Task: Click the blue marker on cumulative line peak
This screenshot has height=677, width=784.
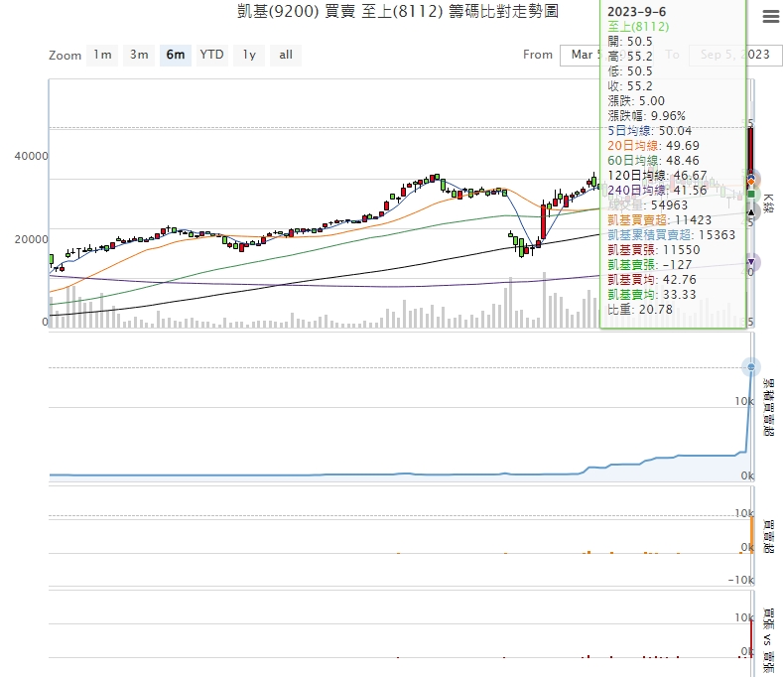Action: [x=751, y=367]
